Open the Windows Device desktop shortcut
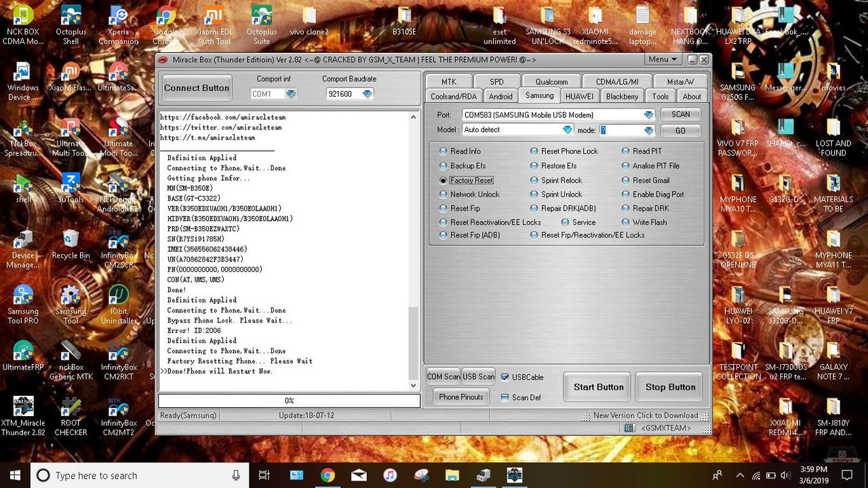Screen dimensions: 868x488 point(23,81)
